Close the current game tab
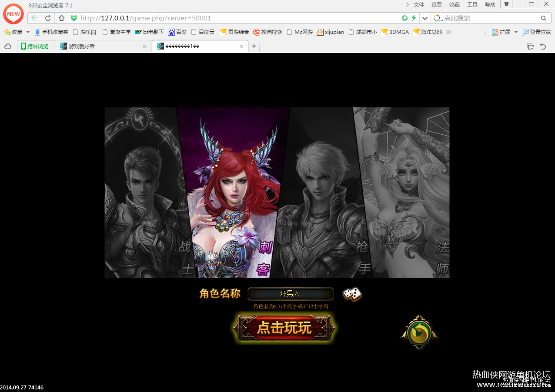This screenshot has height=392, width=555. pyautogui.click(x=241, y=46)
